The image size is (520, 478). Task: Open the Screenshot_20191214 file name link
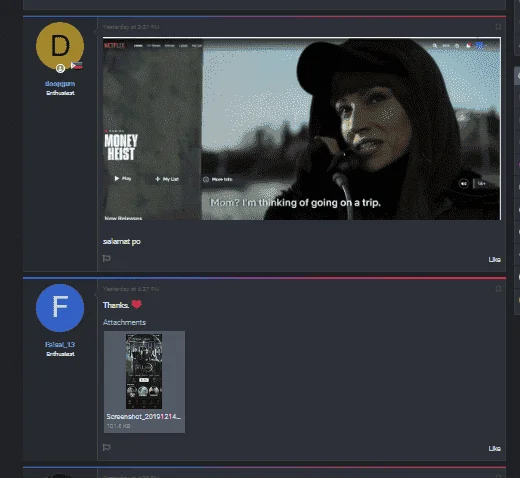tap(144, 416)
